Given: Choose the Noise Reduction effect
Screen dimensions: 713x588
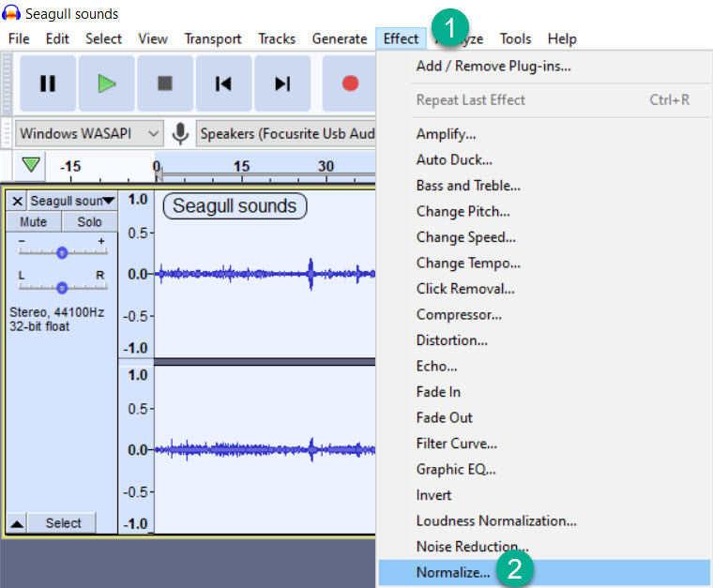Looking at the screenshot, I should point(544,547).
